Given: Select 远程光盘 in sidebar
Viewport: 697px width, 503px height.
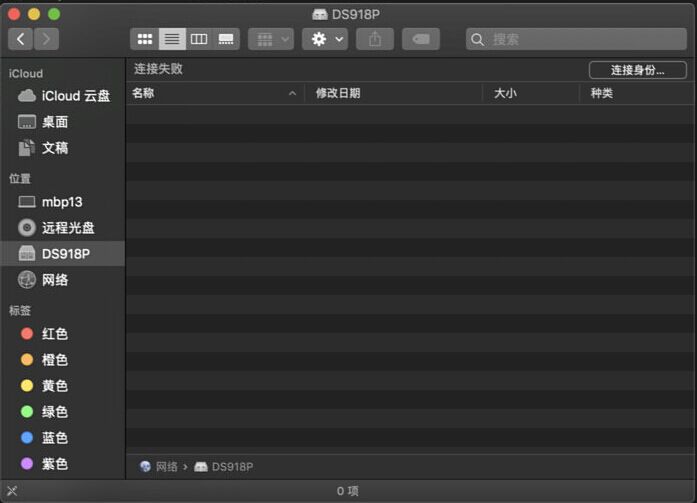Looking at the screenshot, I should 63,228.
